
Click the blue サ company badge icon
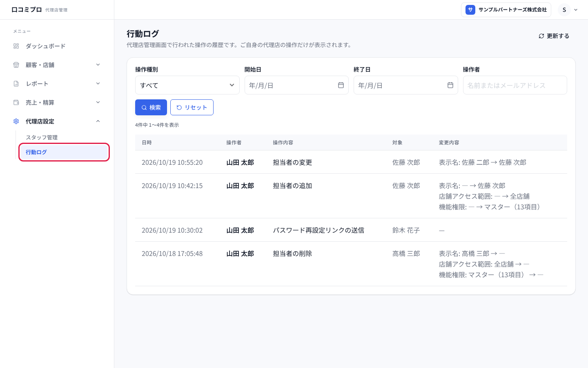470,10
